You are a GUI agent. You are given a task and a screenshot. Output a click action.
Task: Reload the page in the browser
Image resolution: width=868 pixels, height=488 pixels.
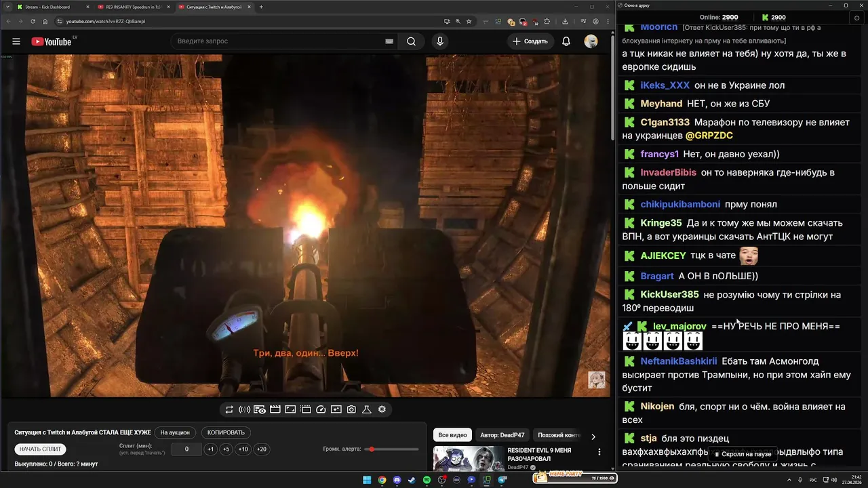click(33, 21)
